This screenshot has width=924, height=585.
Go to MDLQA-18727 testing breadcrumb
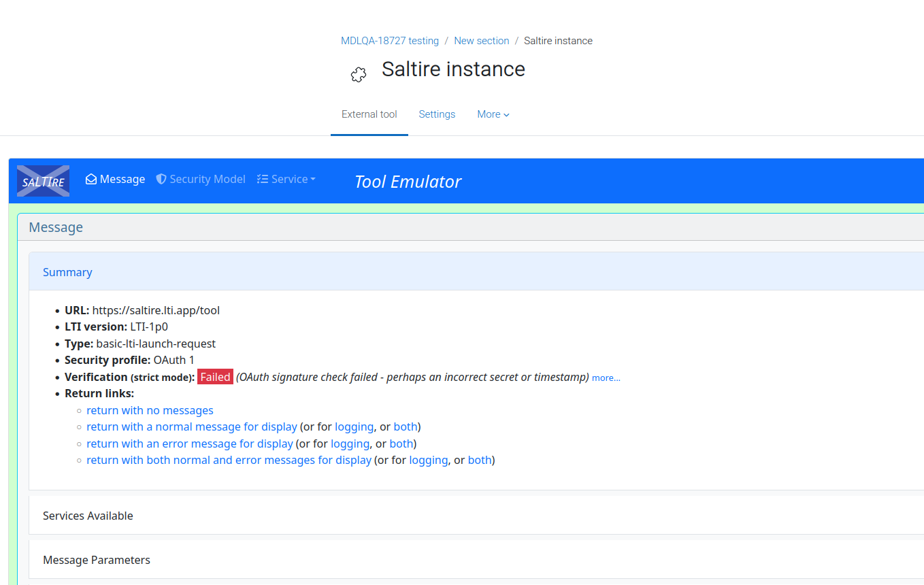point(390,41)
